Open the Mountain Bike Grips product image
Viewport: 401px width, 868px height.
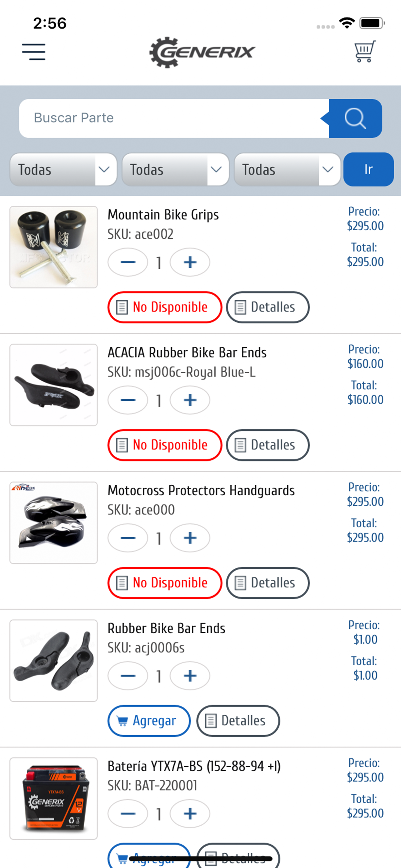click(54, 247)
